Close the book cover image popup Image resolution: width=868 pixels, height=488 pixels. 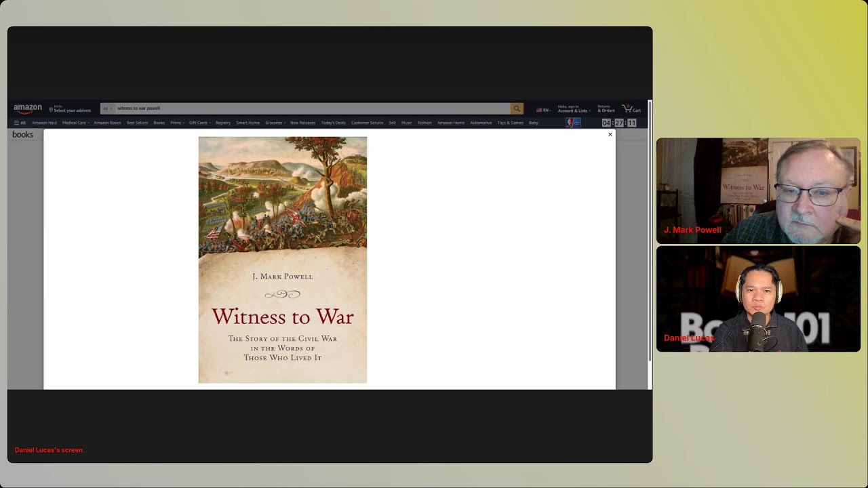(x=610, y=134)
